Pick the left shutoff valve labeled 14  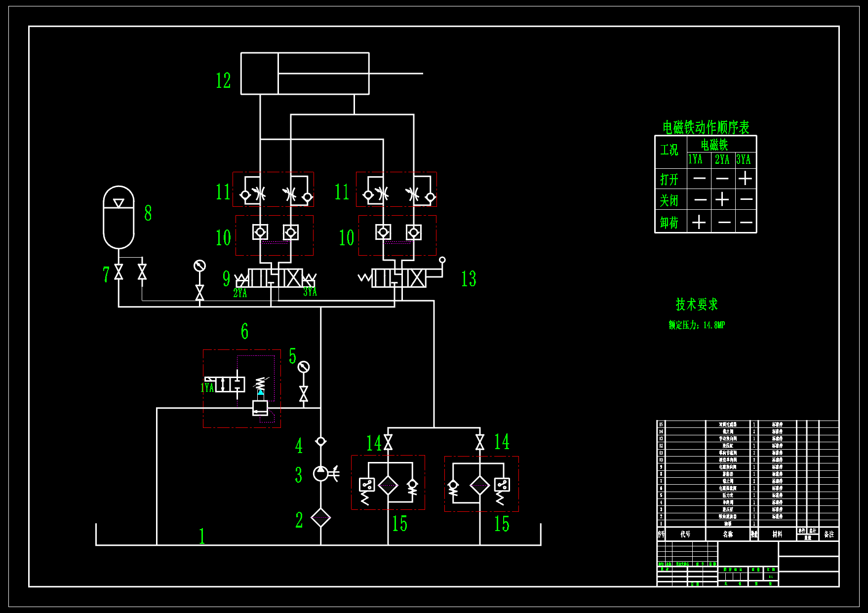pyautogui.click(x=388, y=442)
